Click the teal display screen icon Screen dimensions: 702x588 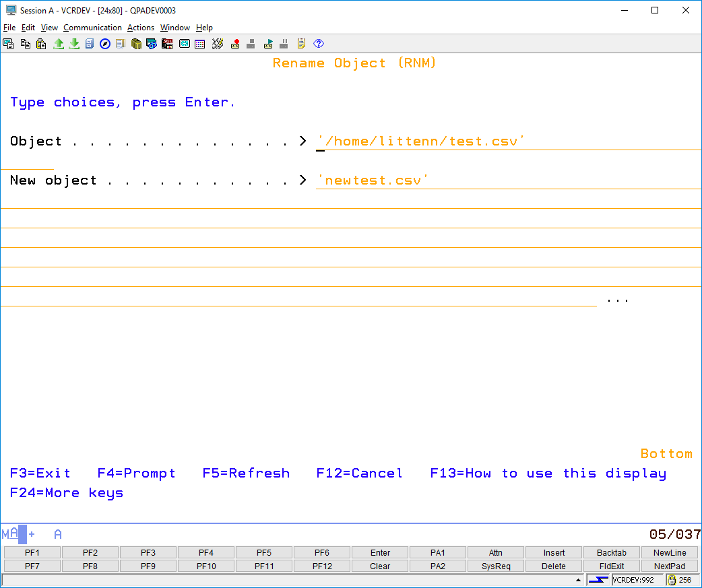pyautogui.click(x=185, y=44)
